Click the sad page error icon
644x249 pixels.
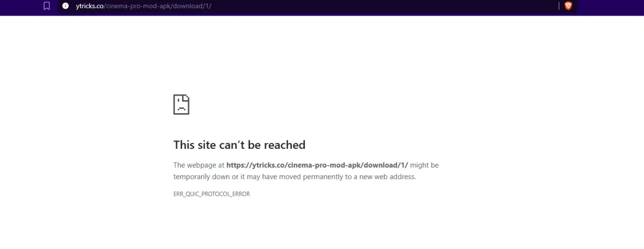coord(181,104)
